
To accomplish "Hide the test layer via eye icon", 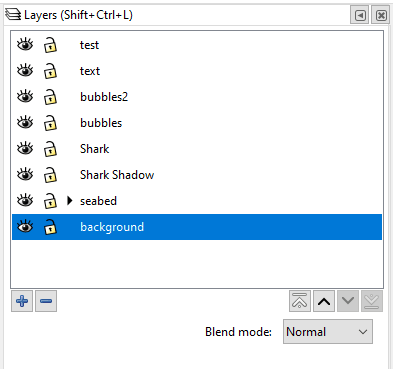I will click(25, 44).
